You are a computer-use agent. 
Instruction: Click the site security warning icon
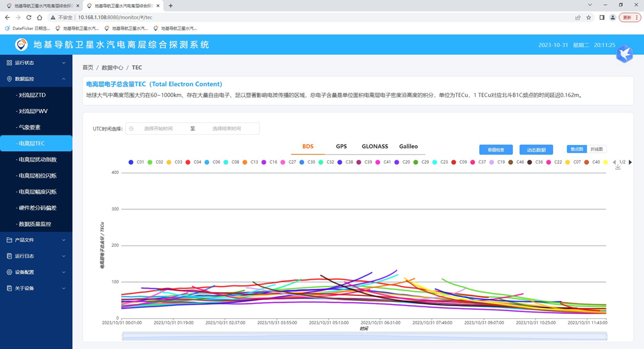coord(52,17)
